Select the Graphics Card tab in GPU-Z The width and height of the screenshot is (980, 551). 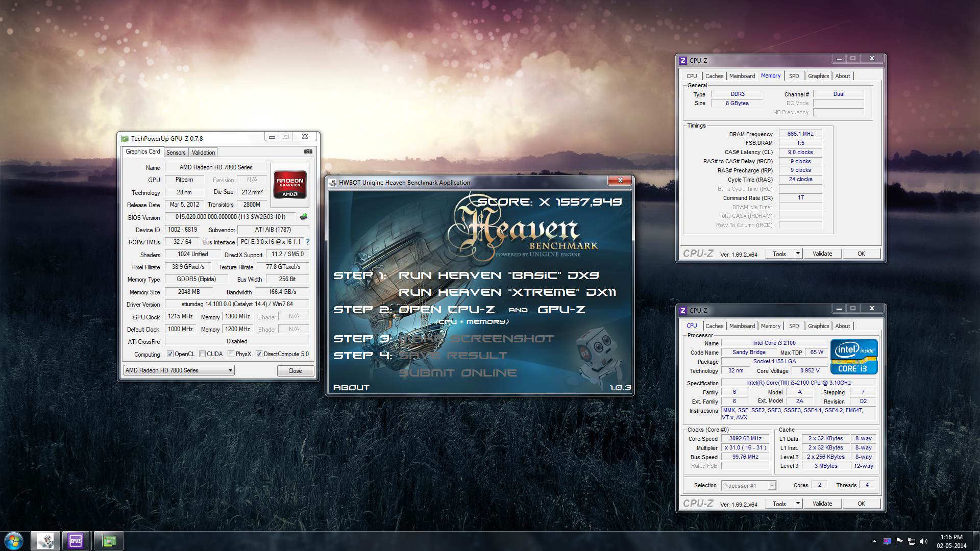(x=143, y=152)
